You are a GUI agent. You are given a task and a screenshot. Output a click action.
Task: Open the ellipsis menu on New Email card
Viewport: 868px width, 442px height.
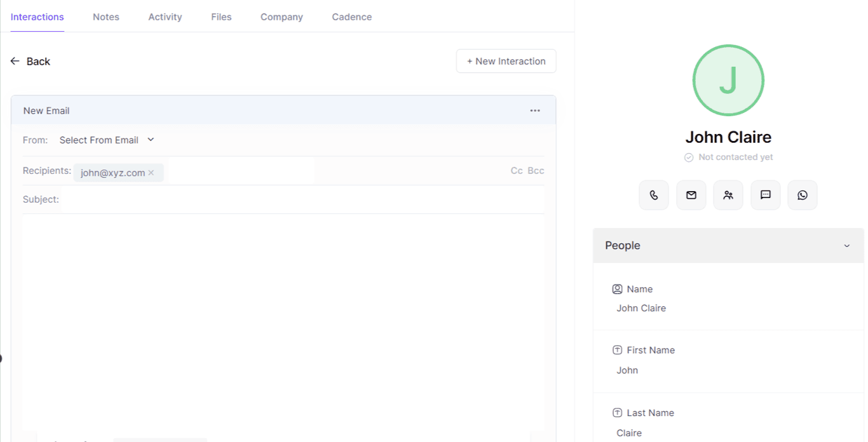coord(535,110)
